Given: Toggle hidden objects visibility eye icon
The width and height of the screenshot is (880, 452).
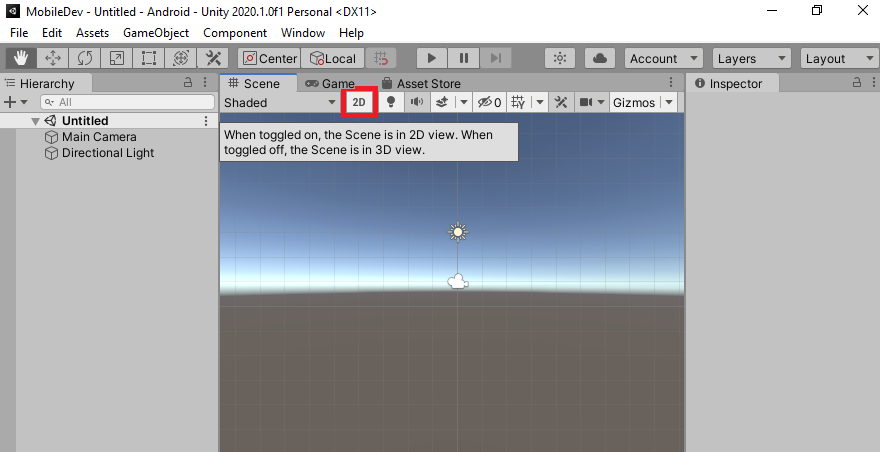Looking at the screenshot, I should point(489,102).
